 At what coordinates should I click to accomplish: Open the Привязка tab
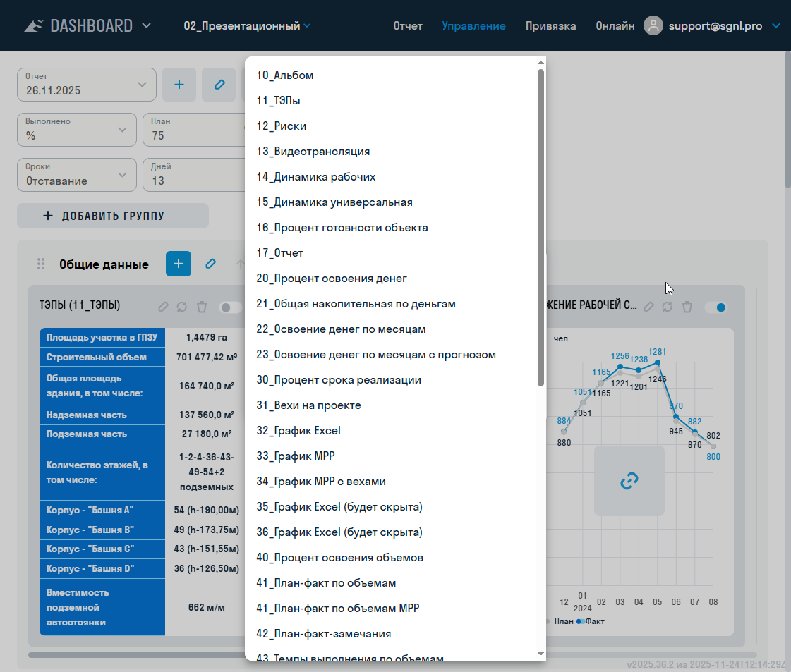(x=550, y=26)
